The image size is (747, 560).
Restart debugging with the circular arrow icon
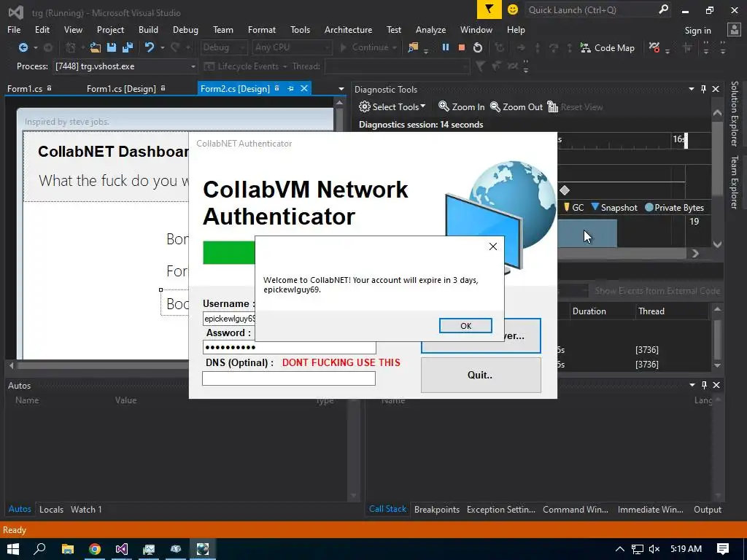[478, 47]
